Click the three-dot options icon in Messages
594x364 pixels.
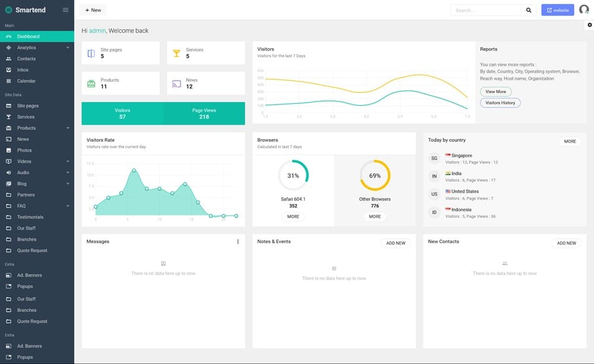point(238,242)
